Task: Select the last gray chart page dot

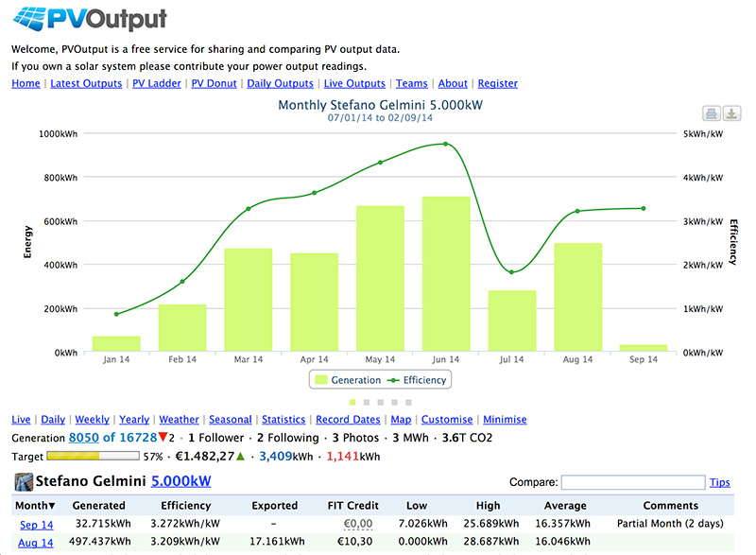Action: click(x=408, y=402)
